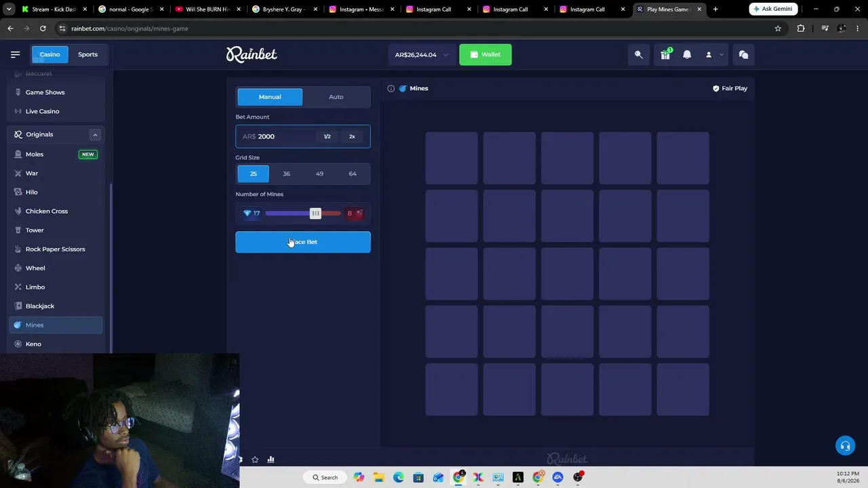Switch to Instagram Messages tab
Image resolution: width=868 pixels, height=488 pixels.
[361, 9]
